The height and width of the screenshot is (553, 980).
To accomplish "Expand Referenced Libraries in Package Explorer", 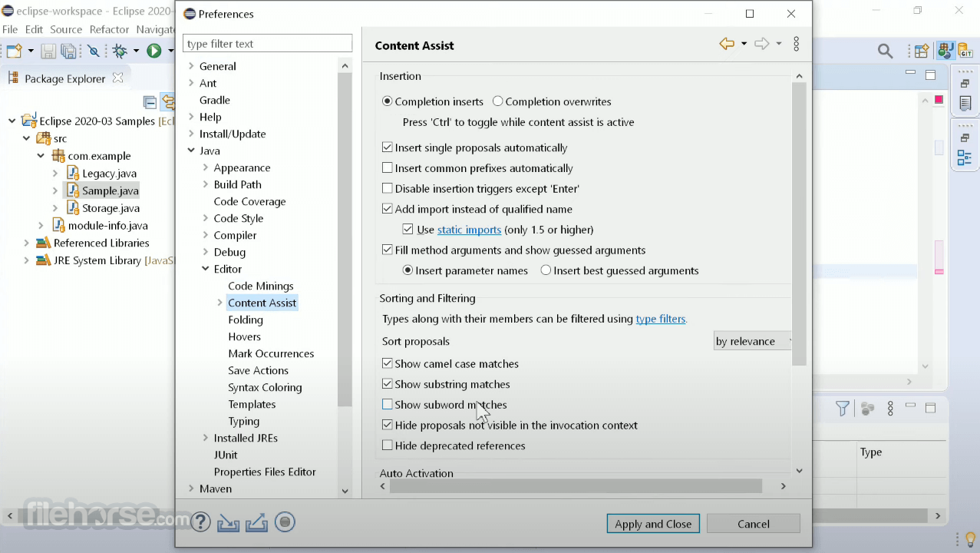I will [x=26, y=243].
